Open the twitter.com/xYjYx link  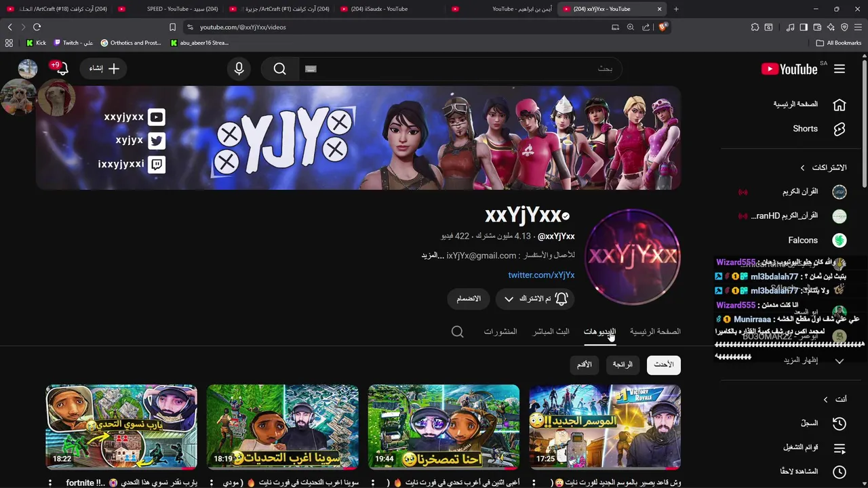[x=541, y=274]
